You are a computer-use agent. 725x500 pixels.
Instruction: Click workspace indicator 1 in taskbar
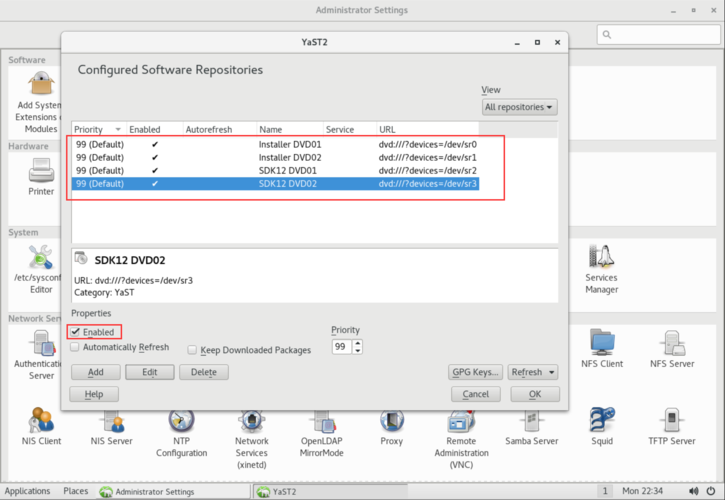[x=604, y=491]
